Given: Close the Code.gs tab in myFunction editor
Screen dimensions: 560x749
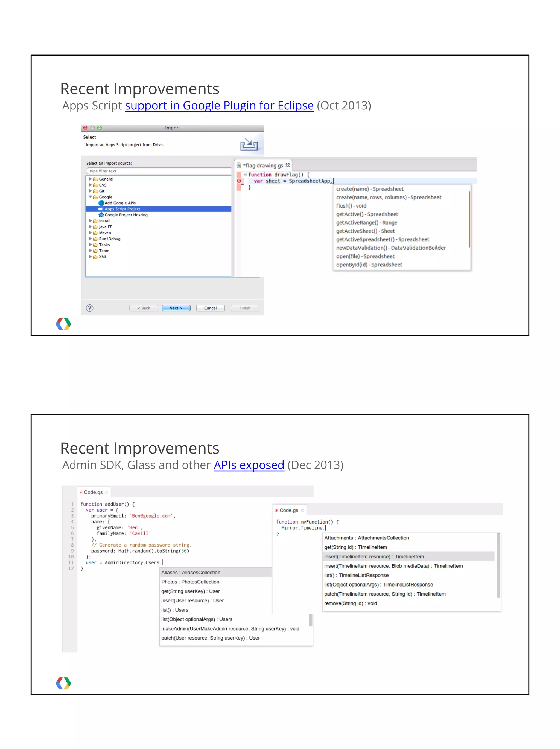Looking at the screenshot, I should click(302, 511).
